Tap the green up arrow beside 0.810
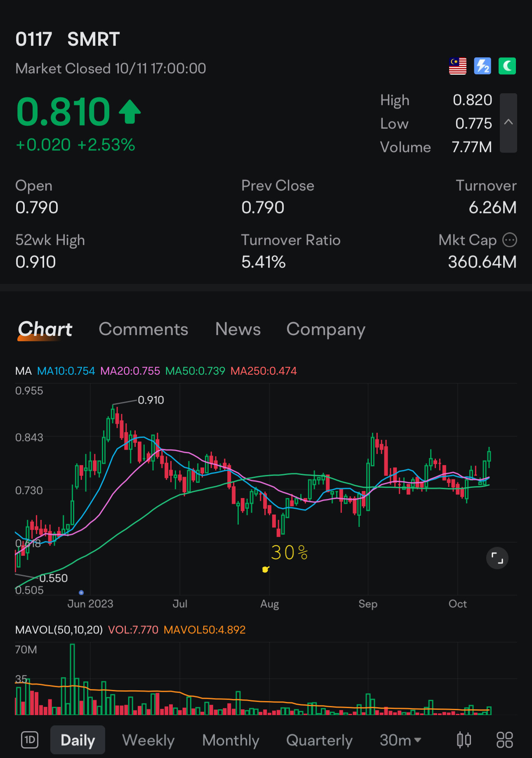Image resolution: width=532 pixels, height=758 pixels. (130, 112)
